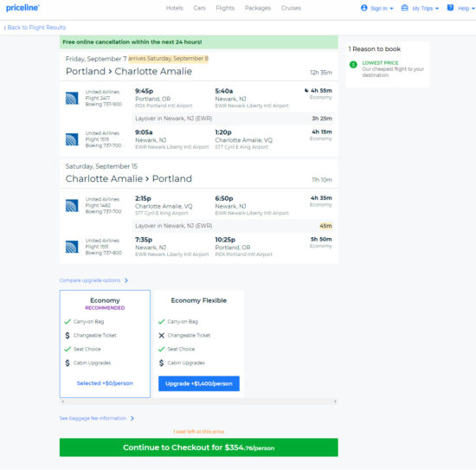This screenshot has width=476, height=470.
Task: Click the 'LOWEST PRICE' reason text
Action: coord(380,63)
